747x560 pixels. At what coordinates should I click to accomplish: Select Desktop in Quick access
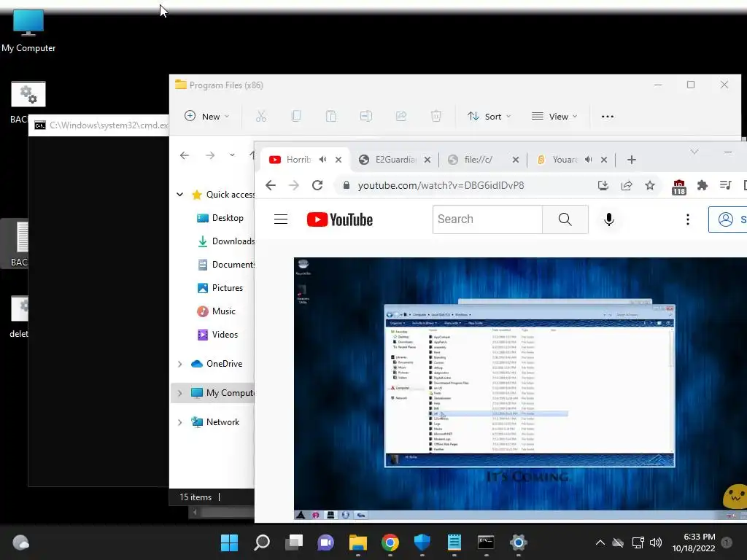coord(220,217)
